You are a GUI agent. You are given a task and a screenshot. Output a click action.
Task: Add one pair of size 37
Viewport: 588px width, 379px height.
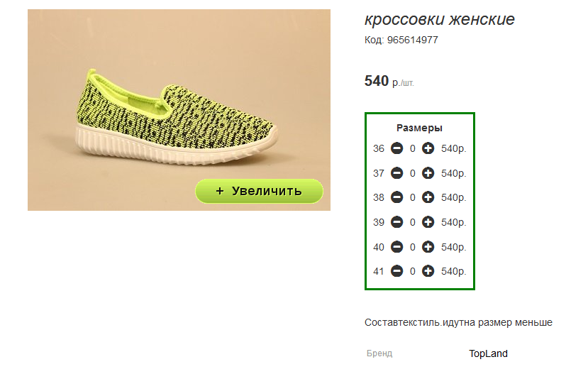[428, 173]
